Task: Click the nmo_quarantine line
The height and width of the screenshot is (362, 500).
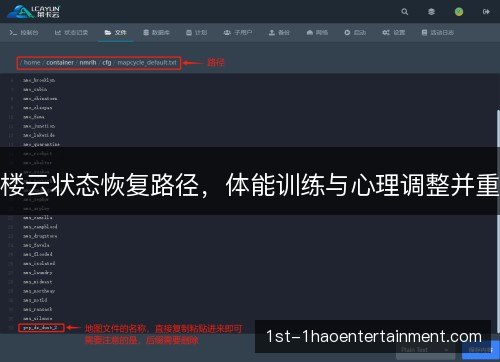Action: pos(41,144)
